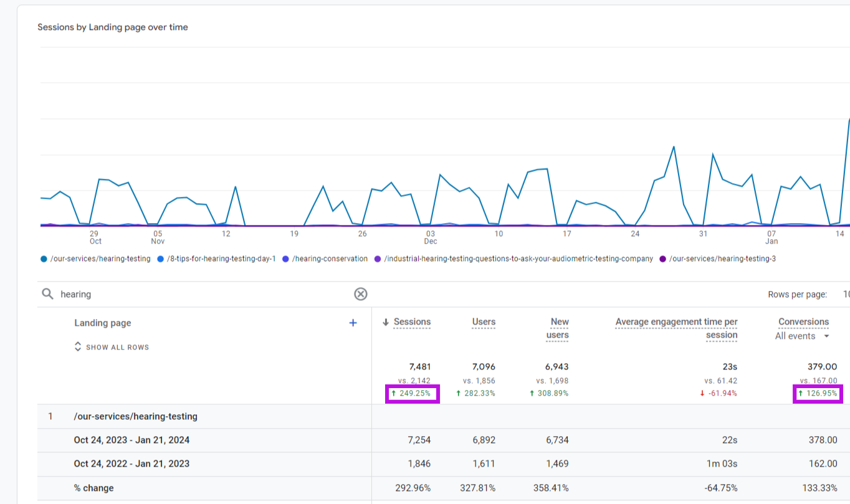Select the New users column header
Screen dimensions: 850x504
(x=558, y=328)
